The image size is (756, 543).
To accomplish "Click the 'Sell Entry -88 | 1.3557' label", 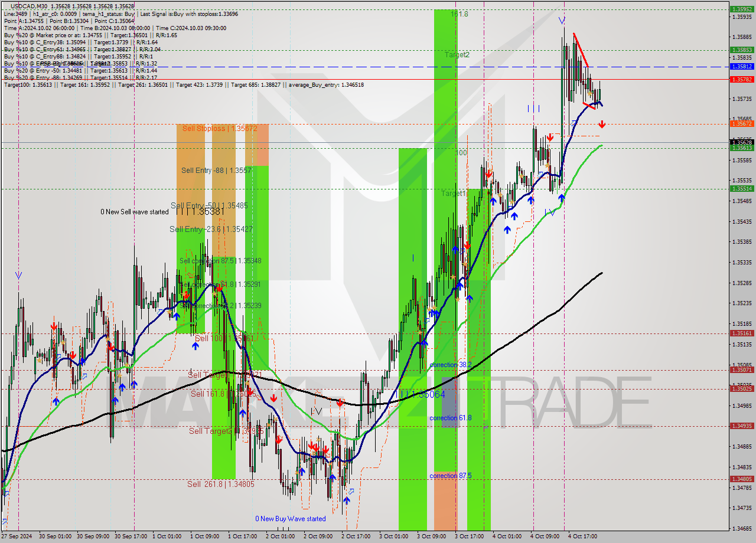I will tap(216, 170).
